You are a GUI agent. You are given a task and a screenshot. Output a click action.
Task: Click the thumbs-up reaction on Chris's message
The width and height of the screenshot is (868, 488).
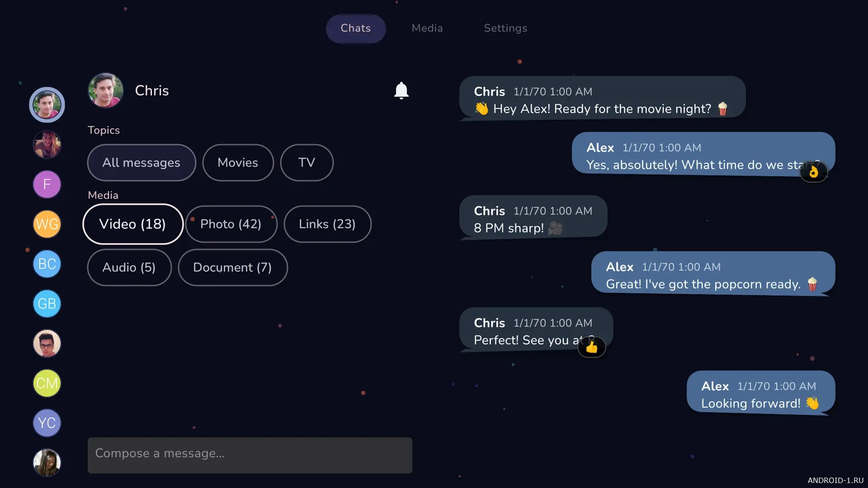point(591,347)
